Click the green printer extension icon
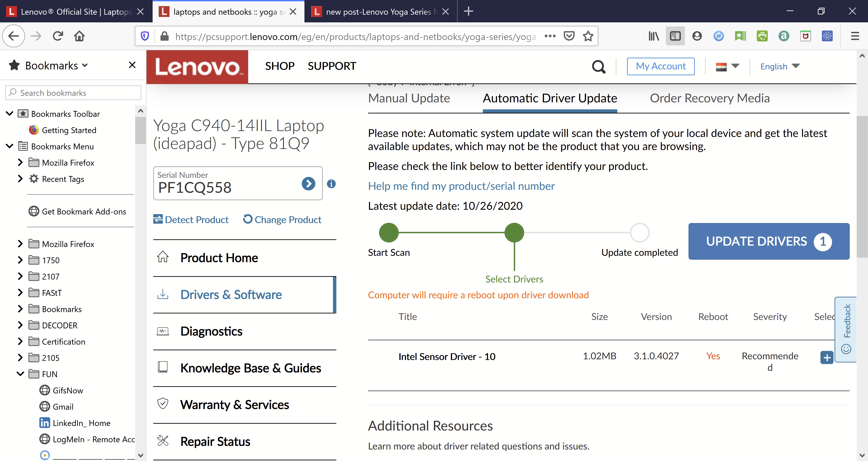The height and width of the screenshot is (461, 868). (x=762, y=36)
